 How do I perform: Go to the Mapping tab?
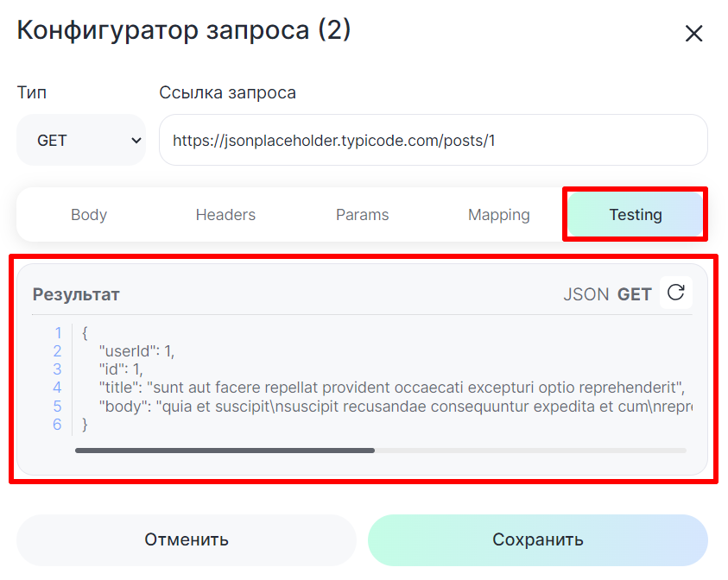coord(498,215)
